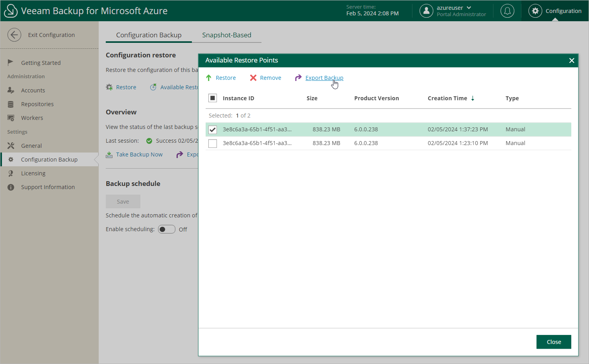Click the Veeam logo icon
589x364 pixels.
click(11, 11)
